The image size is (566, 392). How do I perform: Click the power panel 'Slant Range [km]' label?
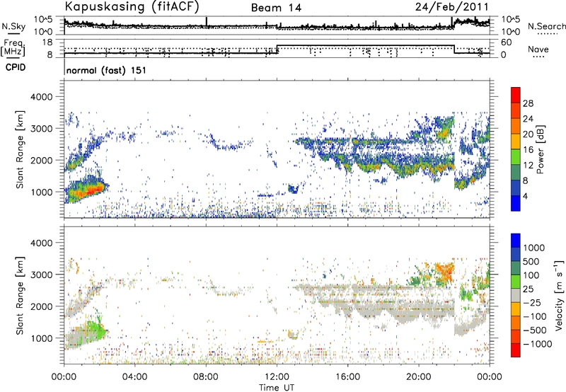pyautogui.click(x=20, y=149)
